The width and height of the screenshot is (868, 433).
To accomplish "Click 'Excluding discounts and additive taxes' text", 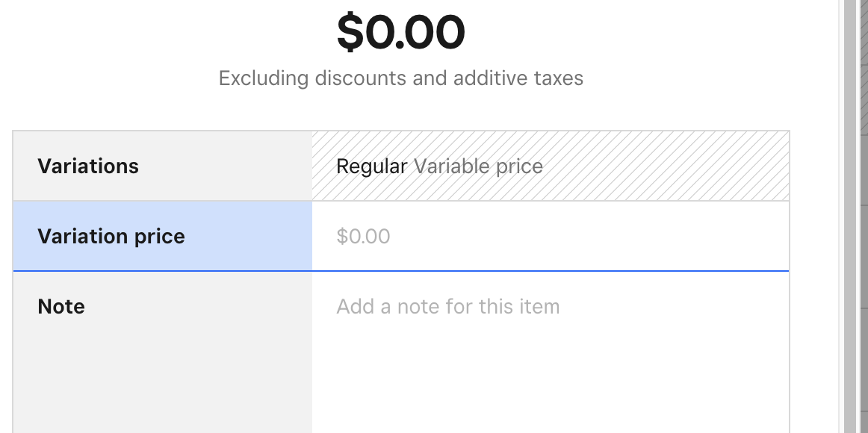I will click(x=401, y=78).
